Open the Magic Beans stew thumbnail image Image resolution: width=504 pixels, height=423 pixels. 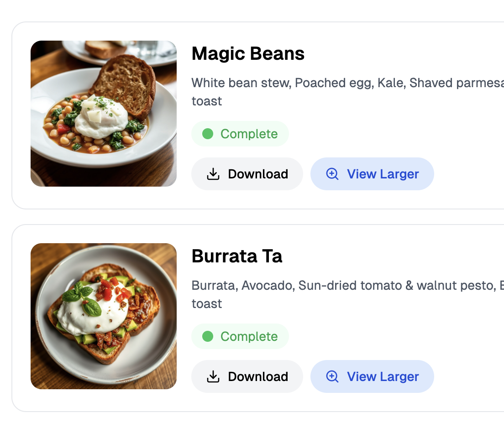pos(104,113)
